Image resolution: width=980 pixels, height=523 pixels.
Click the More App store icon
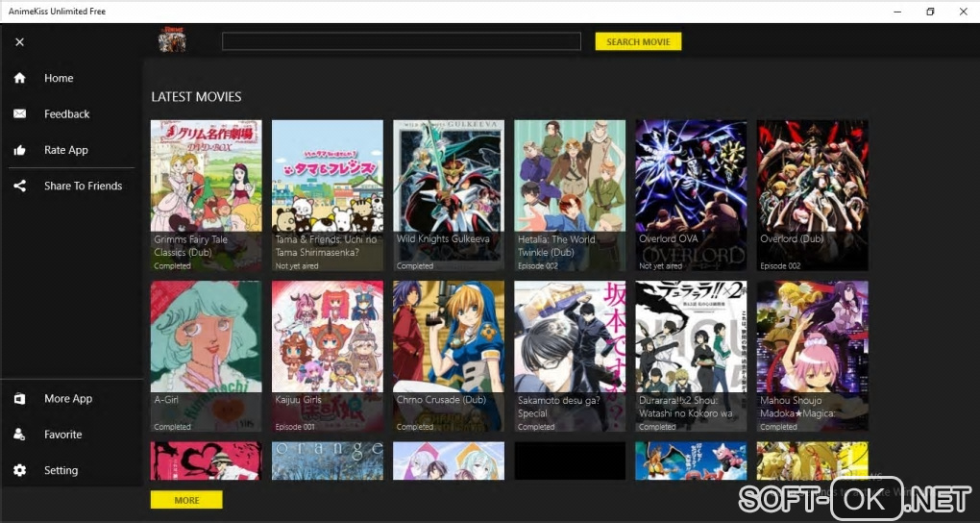point(20,399)
